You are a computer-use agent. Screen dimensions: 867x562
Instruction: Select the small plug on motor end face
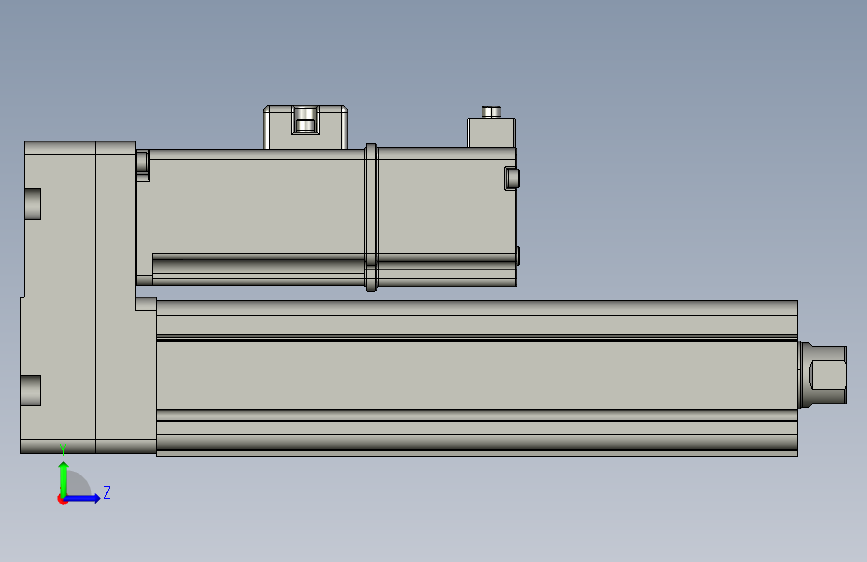click(511, 179)
